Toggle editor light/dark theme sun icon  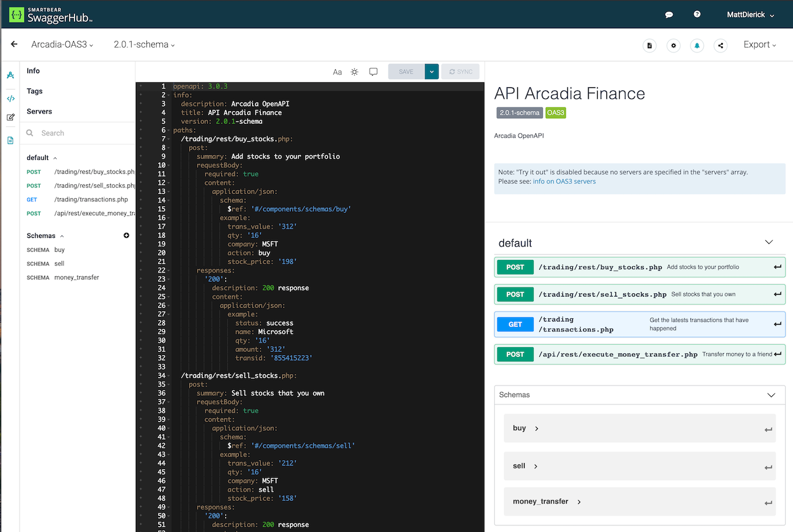point(354,72)
